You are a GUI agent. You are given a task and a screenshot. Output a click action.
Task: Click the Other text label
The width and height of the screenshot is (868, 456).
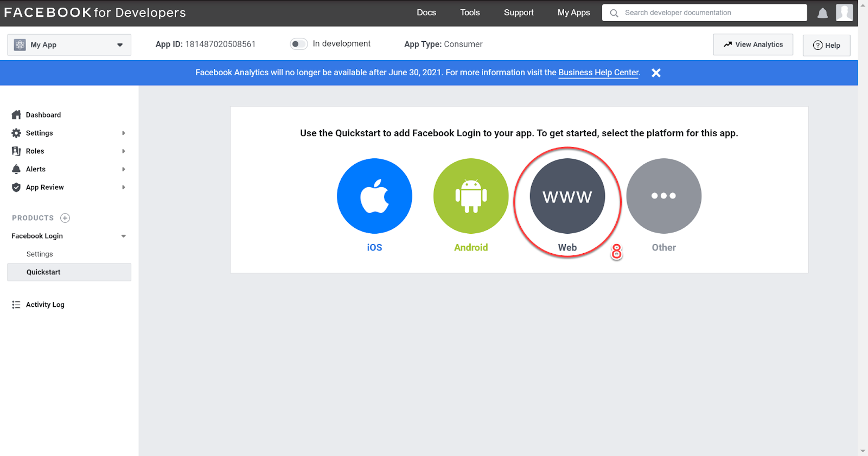pyautogui.click(x=664, y=247)
